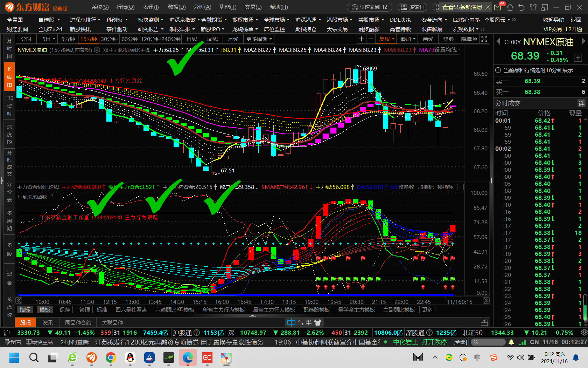Click the undo back arrow icon
This screenshot has height=368, width=588.
pyautogui.click(x=521, y=7)
